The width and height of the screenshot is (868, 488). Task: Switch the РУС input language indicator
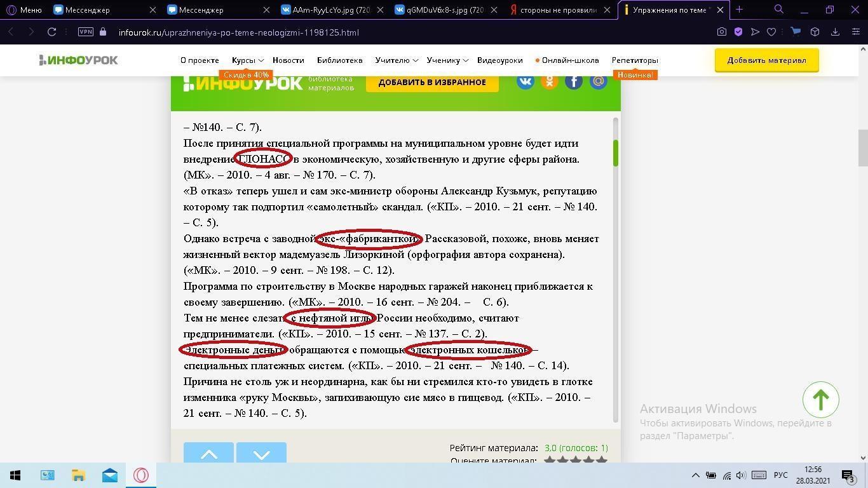click(780, 475)
